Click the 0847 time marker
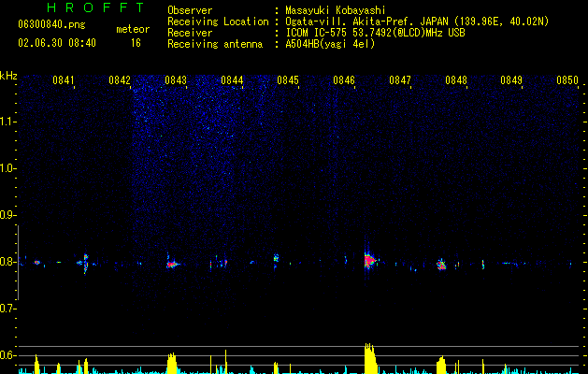588x374 pixels. 400,80
